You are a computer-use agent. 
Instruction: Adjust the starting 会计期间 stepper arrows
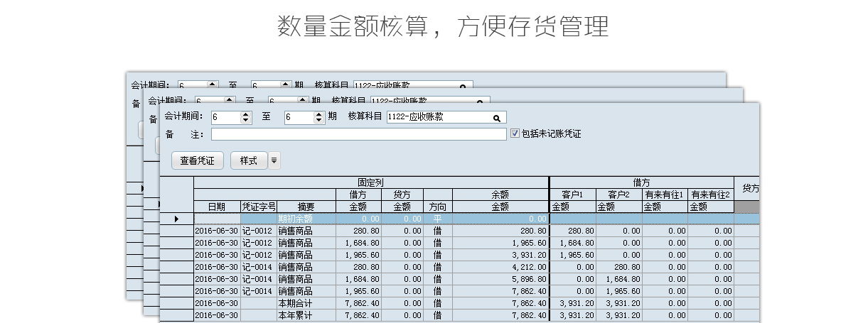pos(246,118)
